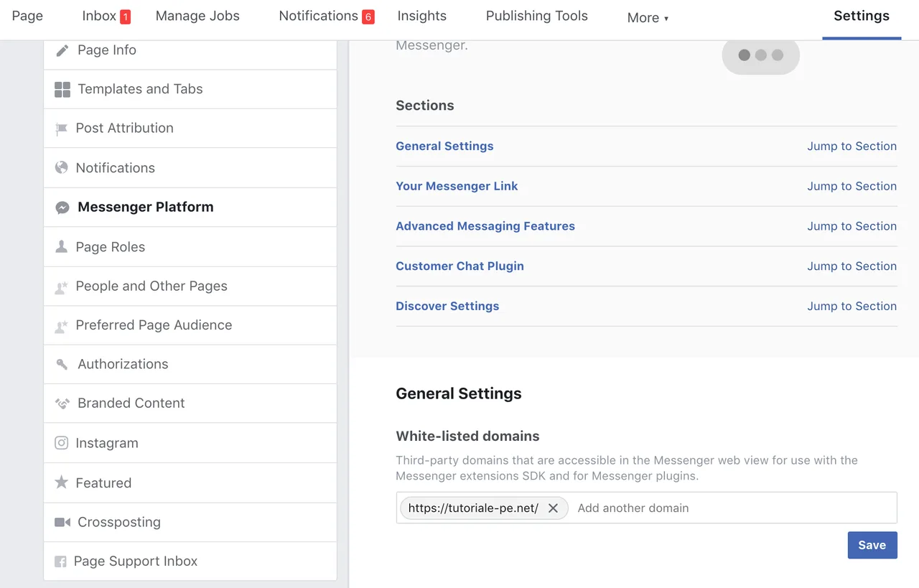Open Publishing Tools in top navigation
The width and height of the screenshot is (919, 588).
(x=536, y=16)
